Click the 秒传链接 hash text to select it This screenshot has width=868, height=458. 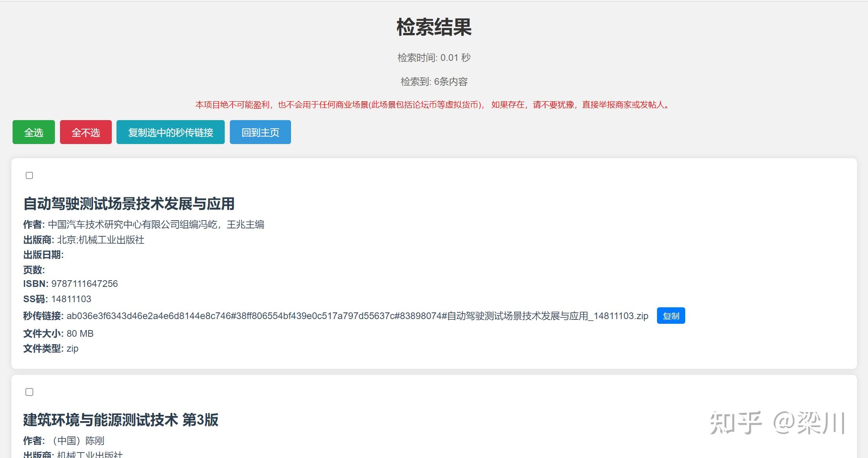point(353,316)
